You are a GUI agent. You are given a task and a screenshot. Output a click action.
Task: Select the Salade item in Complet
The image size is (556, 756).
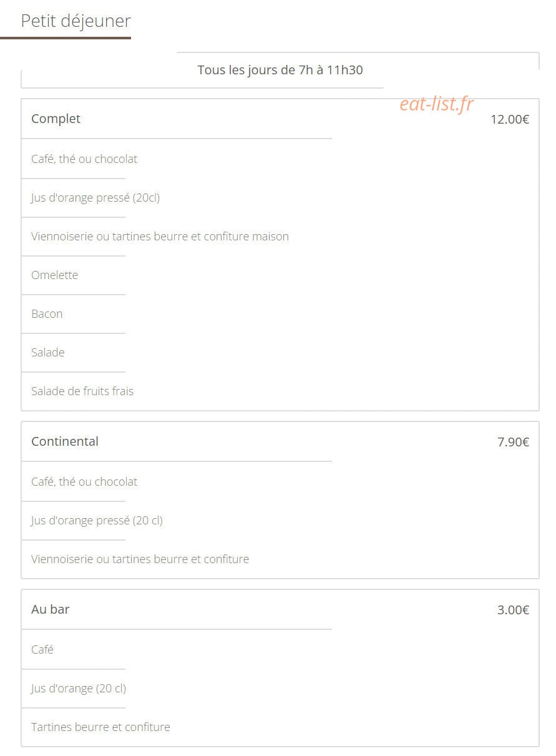(47, 352)
